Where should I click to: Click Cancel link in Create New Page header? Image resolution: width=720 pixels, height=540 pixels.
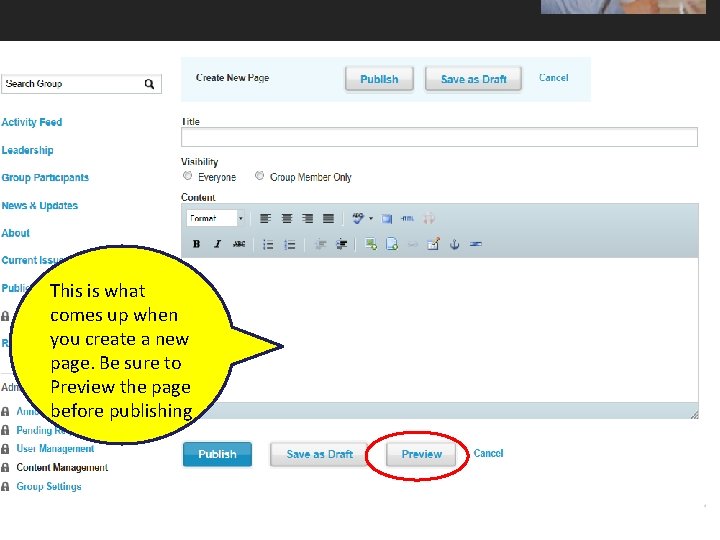[x=553, y=78]
